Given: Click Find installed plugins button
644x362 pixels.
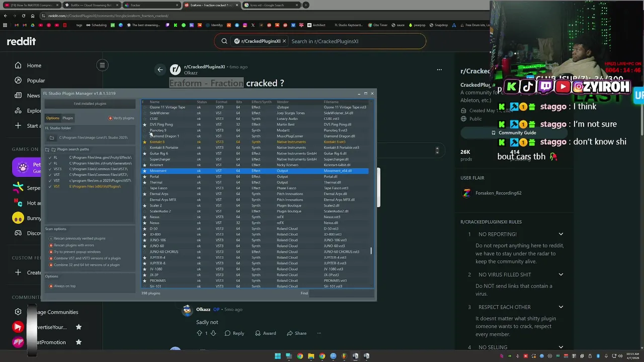Looking at the screenshot, I should (90, 104).
